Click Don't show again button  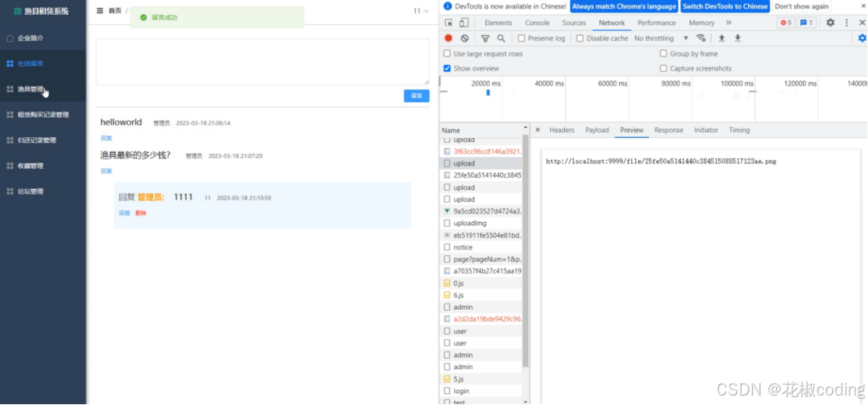[x=801, y=6]
